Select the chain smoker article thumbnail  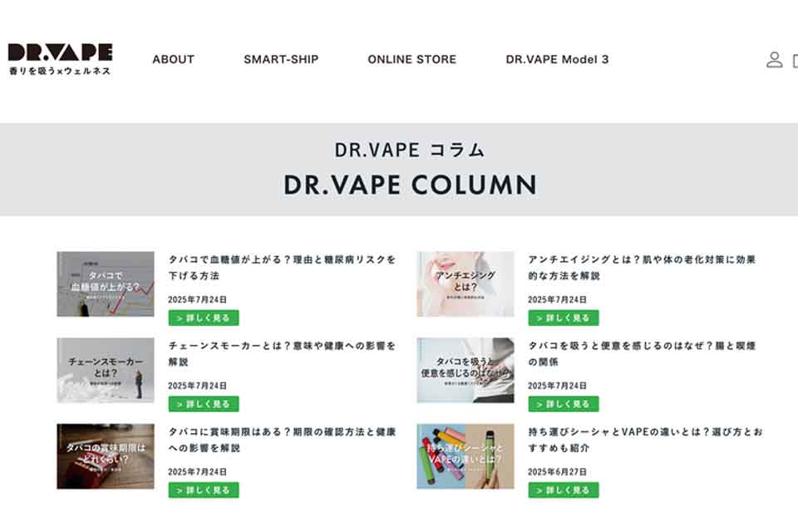point(106,370)
